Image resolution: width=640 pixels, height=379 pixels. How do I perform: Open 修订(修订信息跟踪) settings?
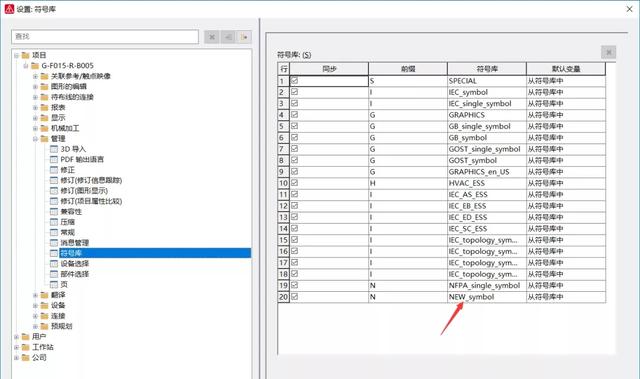click(91, 180)
